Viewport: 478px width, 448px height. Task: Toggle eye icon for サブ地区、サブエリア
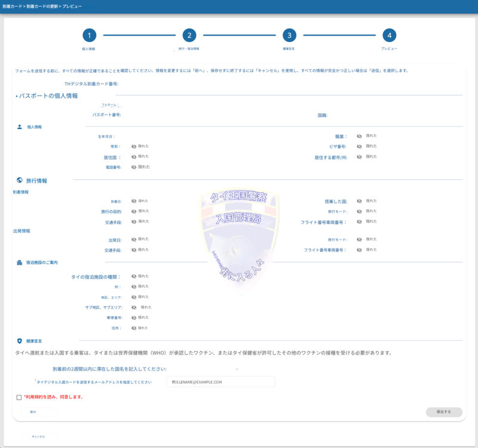tap(134, 308)
